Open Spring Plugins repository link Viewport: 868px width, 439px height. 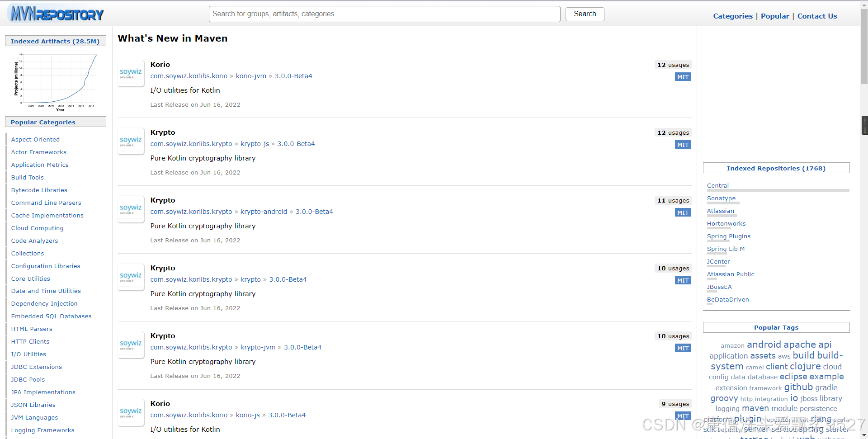click(729, 236)
